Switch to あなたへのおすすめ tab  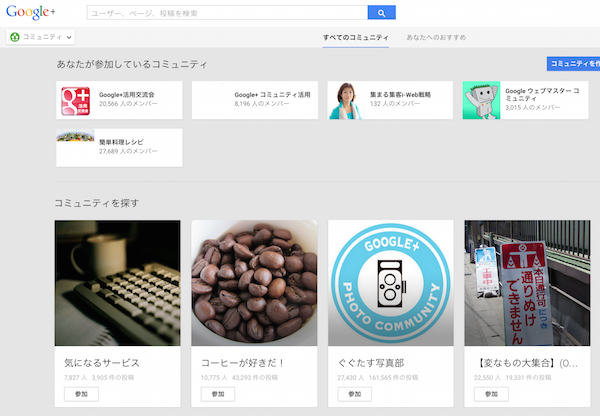point(436,38)
